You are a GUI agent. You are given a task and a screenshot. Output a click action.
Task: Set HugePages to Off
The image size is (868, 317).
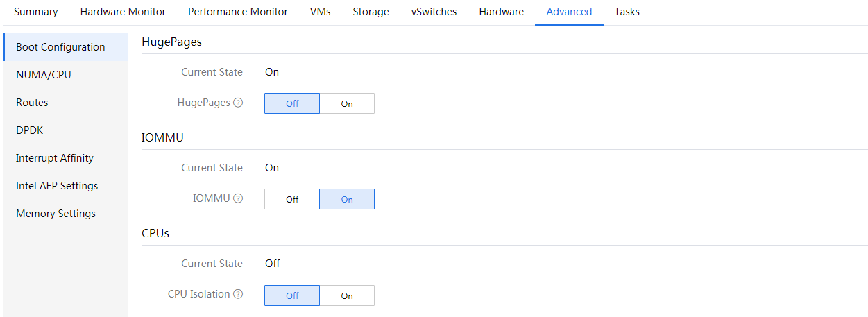[292, 103]
